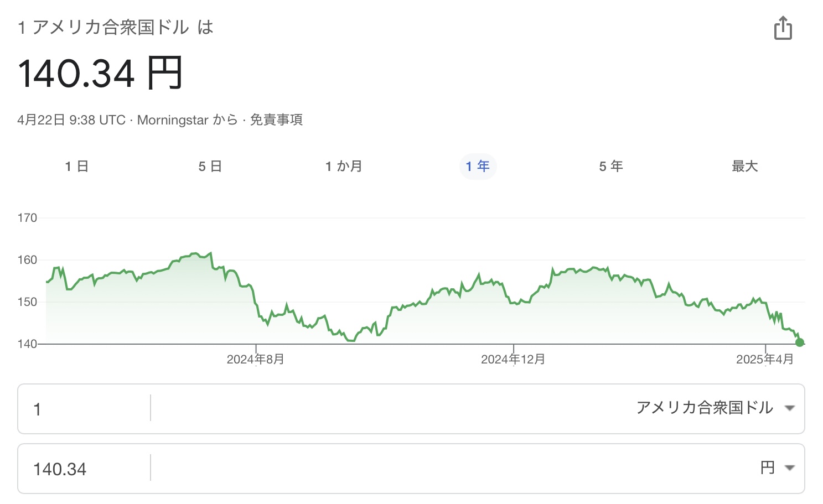
Task: Choose the 1 か月 chart range
Action: 344,167
